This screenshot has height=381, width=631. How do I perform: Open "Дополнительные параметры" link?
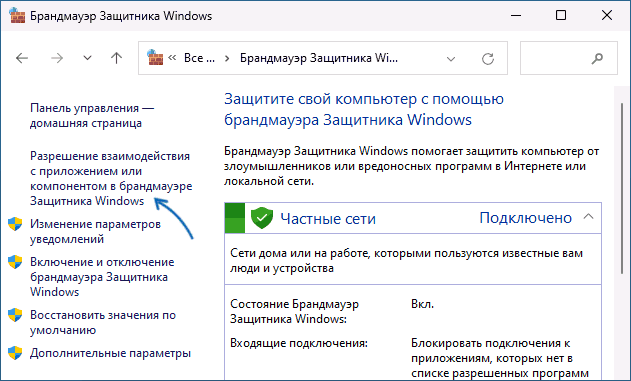pyautogui.click(x=110, y=353)
